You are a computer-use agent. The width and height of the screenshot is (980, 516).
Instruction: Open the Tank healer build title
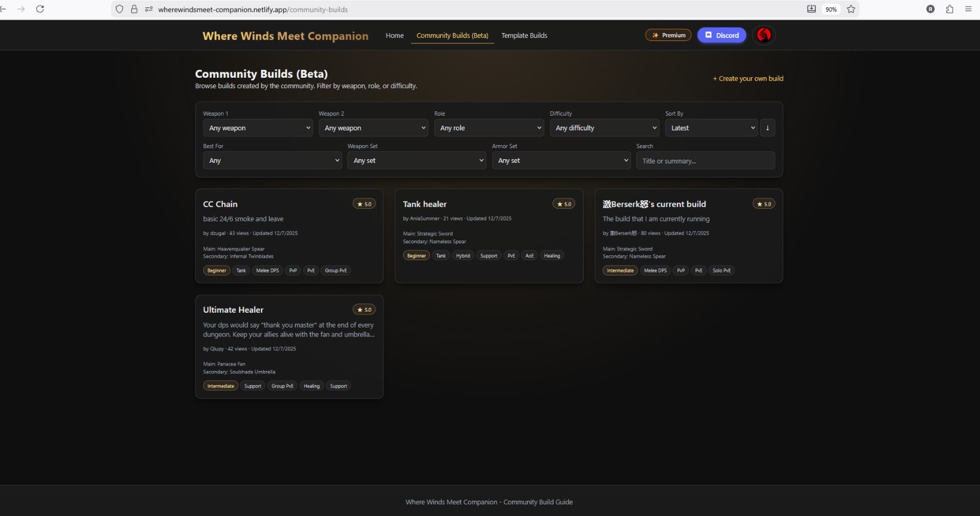coord(425,204)
